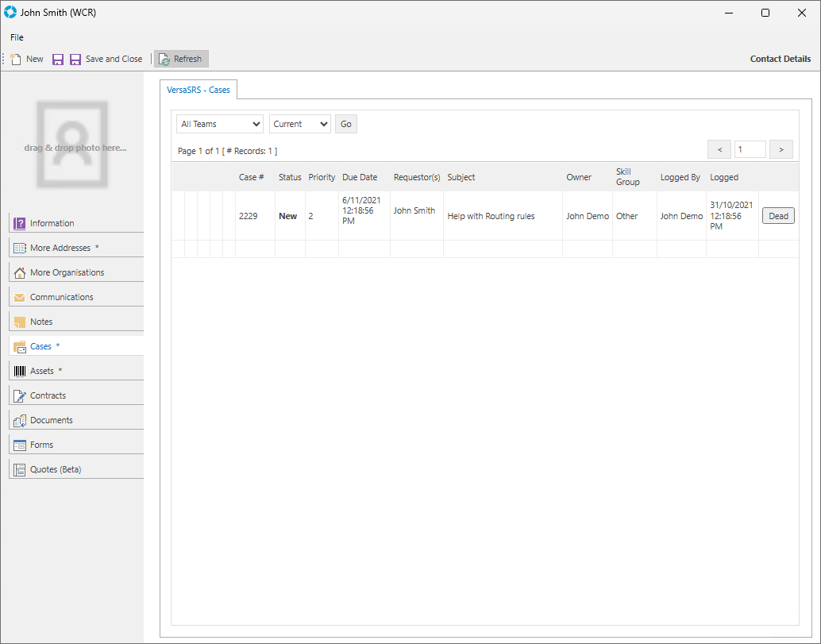Open the Quotes (Beta) section
This screenshot has height=644, width=821.
click(56, 469)
